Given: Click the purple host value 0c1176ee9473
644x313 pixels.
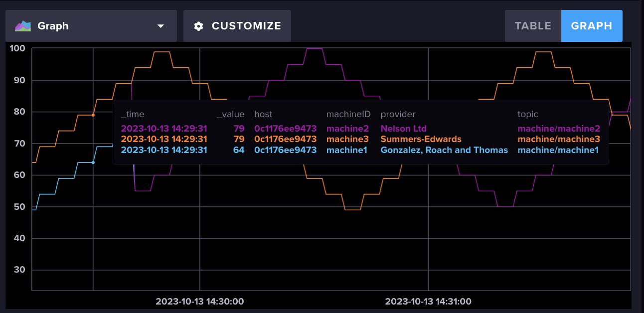Looking at the screenshot, I should (286, 129).
